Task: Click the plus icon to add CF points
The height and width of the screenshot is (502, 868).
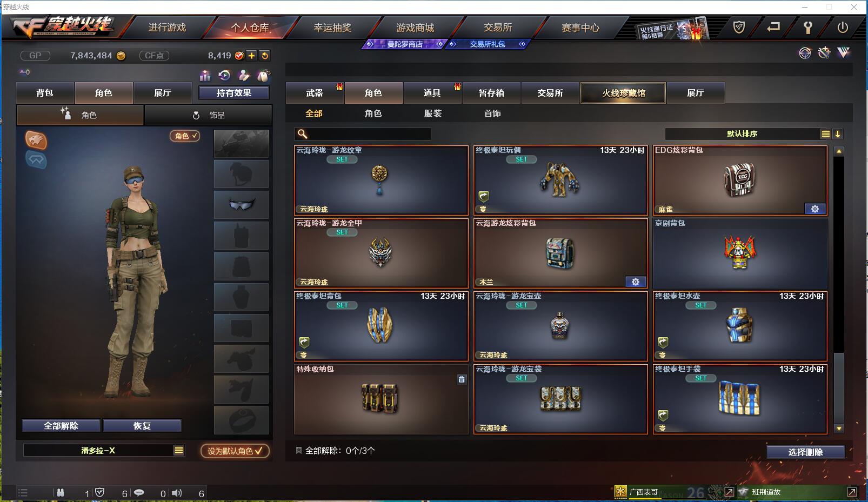Action: tap(252, 55)
